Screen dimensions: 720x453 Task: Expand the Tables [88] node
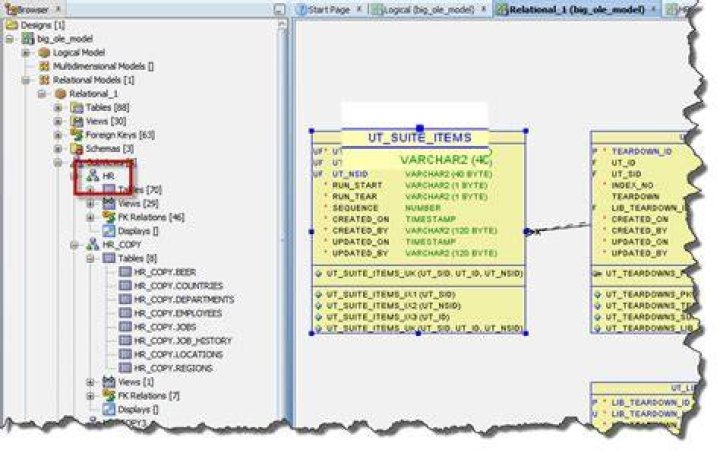pos(58,108)
